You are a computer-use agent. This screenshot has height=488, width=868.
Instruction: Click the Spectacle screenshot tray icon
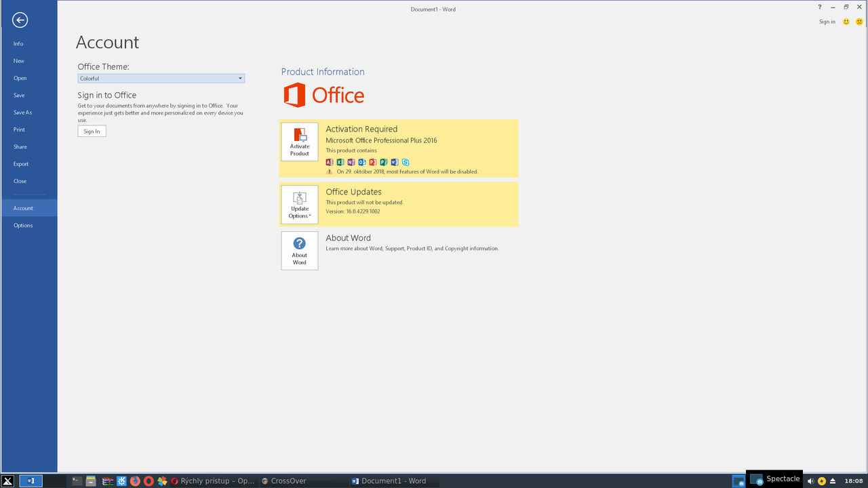[739, 481]
